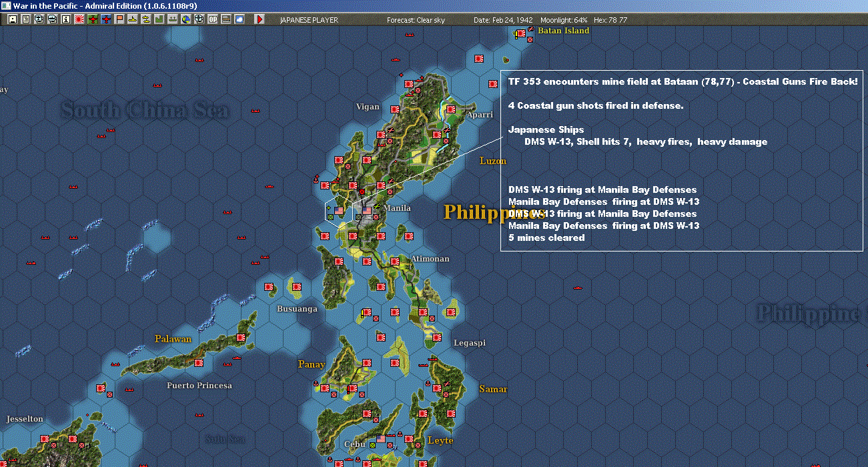Select the US flag base near Cebu

(x=382, y=438)
